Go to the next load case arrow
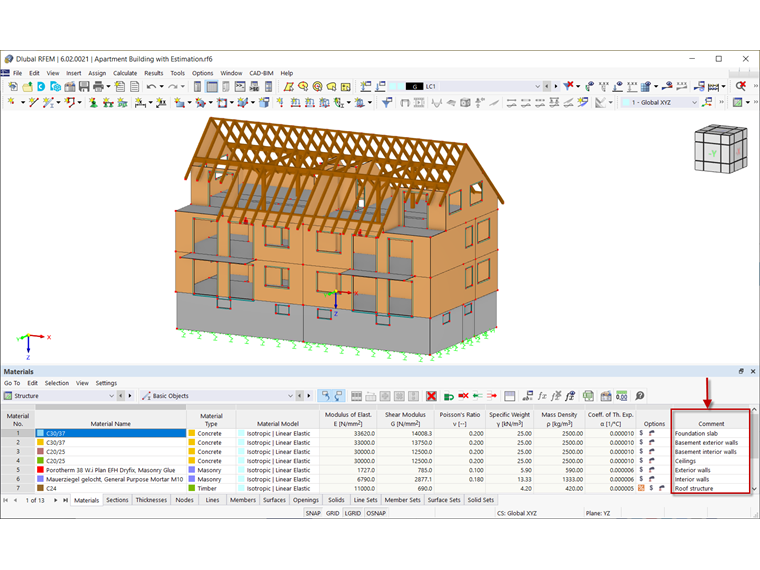This screenshot has height=570, width=760. click(555, 86)
